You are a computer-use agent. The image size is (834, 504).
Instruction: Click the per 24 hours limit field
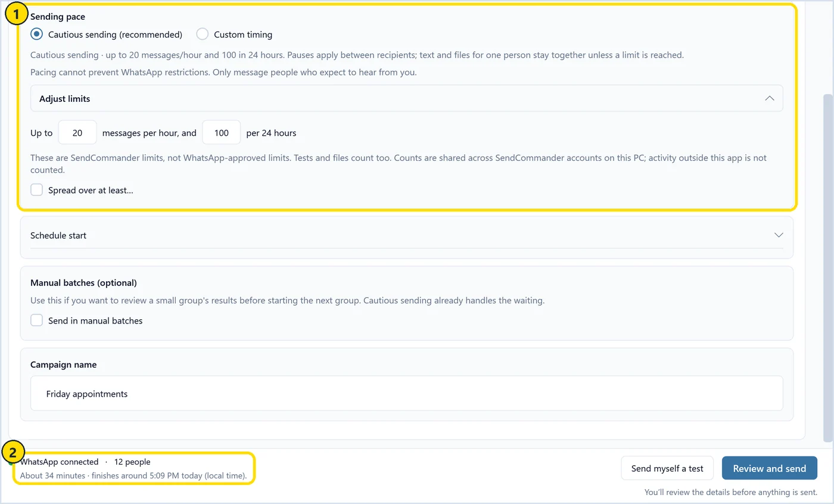tap(222, 133)
